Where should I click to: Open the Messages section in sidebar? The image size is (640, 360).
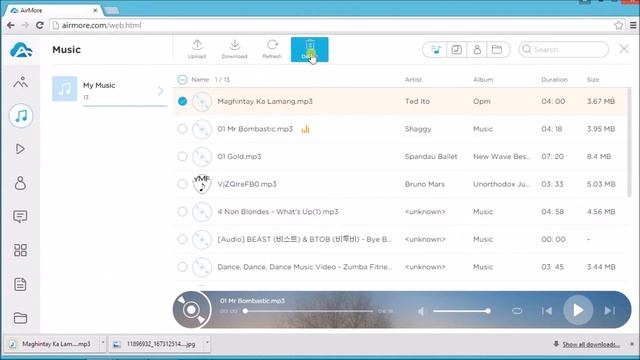(x=20, y=216)
